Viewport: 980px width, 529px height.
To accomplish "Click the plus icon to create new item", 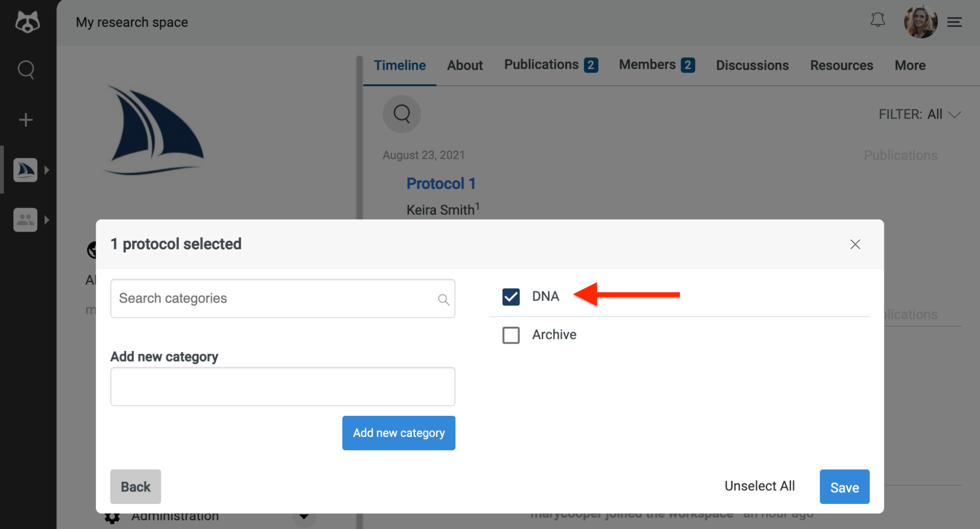I will [x=25, y=119].
